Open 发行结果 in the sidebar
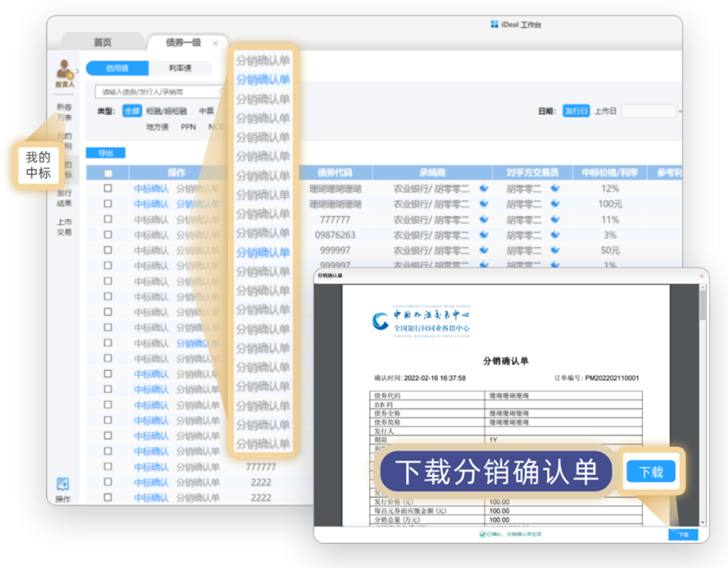 pos(64,198)
